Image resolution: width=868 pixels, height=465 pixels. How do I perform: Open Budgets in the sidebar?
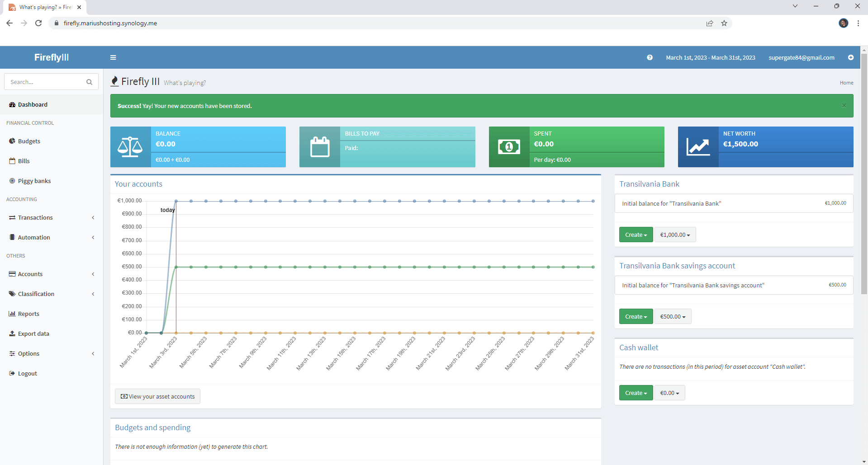coord(29,141)
